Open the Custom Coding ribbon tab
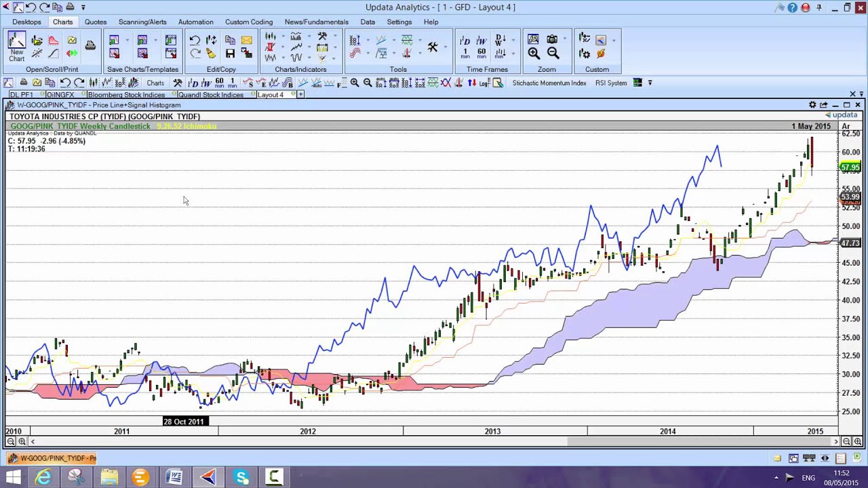Image resolution: width=868 pixels, height=488 pixels. (x=249, y=22)
